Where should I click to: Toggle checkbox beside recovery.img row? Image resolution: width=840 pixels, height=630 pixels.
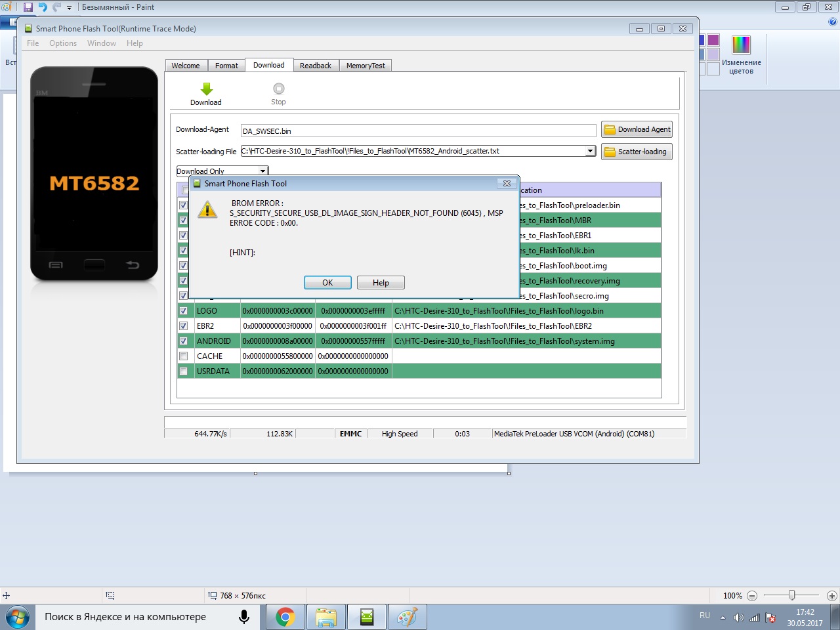click(183, 281)
